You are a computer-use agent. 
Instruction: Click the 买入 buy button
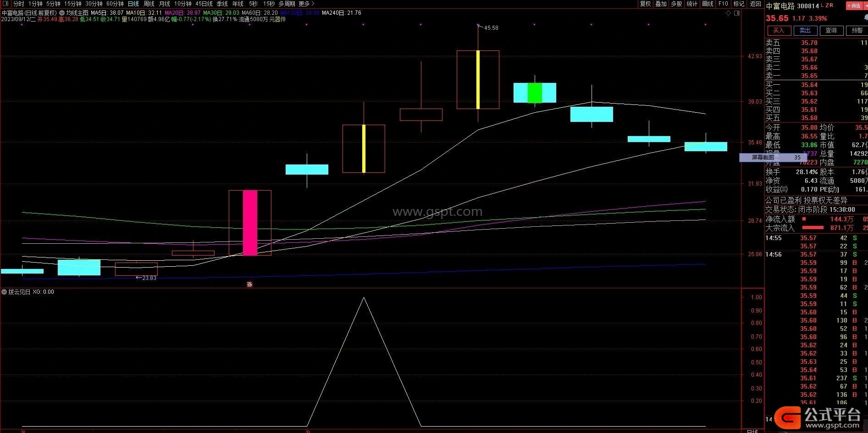pos(779,30)
